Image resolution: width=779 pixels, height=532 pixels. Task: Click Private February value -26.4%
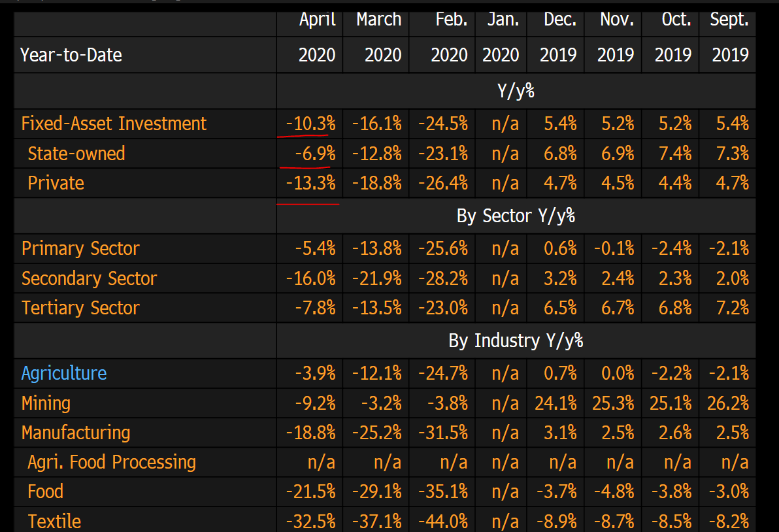[443, 183]
